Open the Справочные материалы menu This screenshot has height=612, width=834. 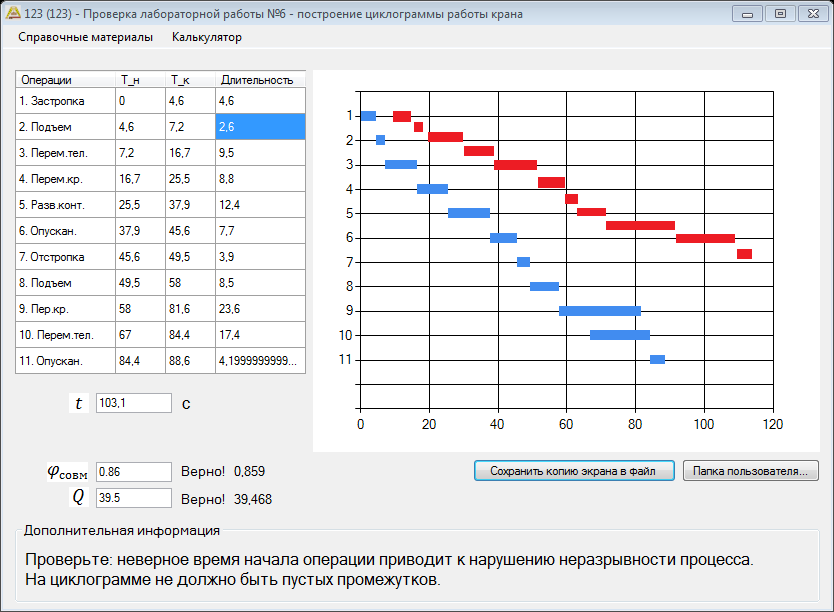tap(85, 37)
